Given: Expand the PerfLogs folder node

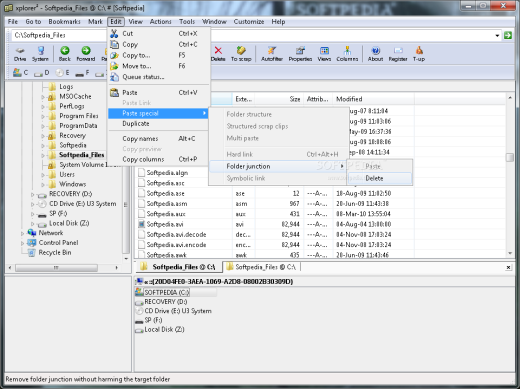Looking at the screenshot, I should pyautogui.click(x=43, y=107).
